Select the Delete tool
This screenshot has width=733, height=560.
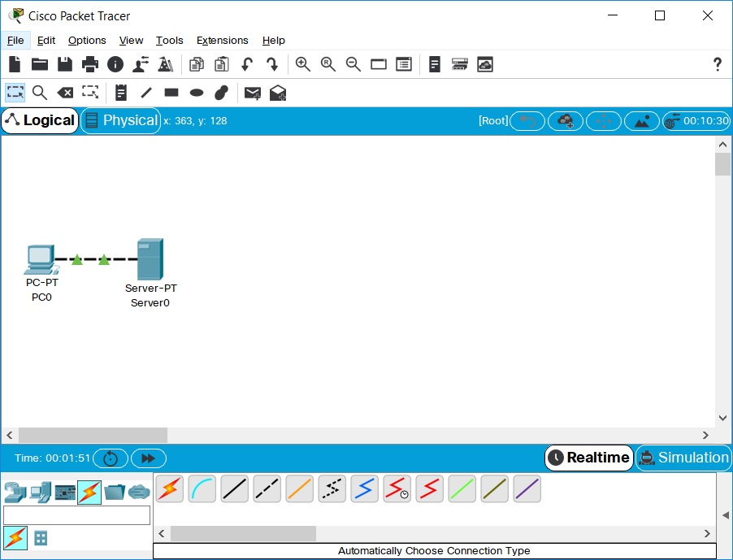[x=65, y=93]
